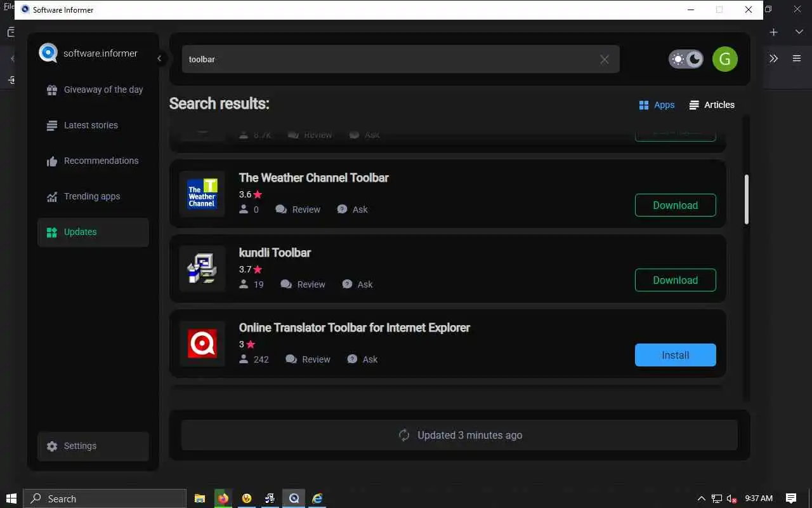This screenshot has width=812, height=508.
Task: Click the Trending apps chart icon
Action: click(x=52, y=197)
